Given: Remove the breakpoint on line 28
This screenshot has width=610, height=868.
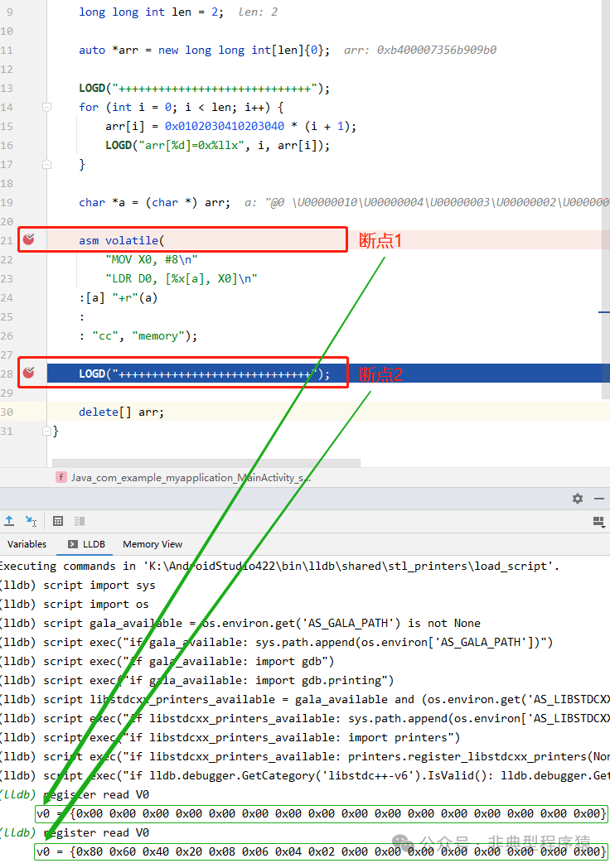Looking at the screenshot, I should click(x=29, y=373).
